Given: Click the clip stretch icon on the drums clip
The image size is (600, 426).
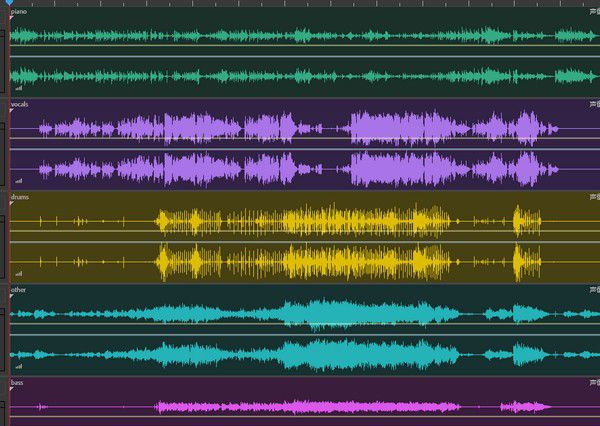Looking at the screenshot, I should [595, 197].
